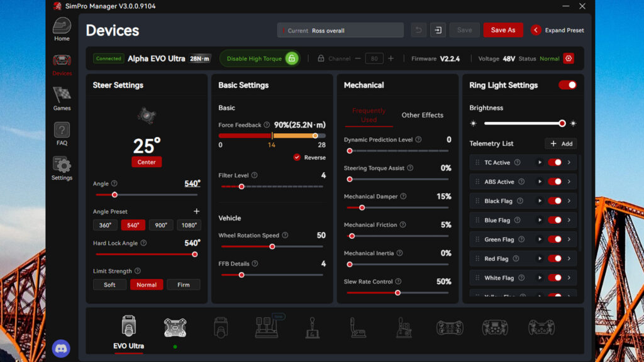Open the Games section icon
Viewport: 644px width, 362px height.
tap(62, 98)
